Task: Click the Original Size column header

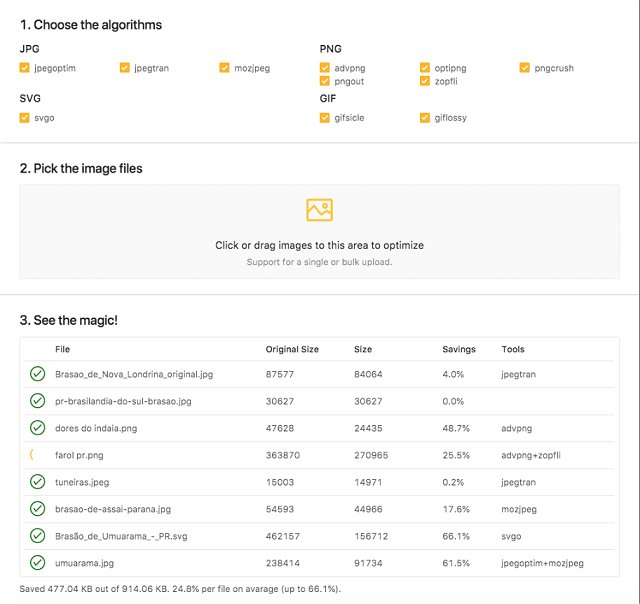Action: point(292,350)
